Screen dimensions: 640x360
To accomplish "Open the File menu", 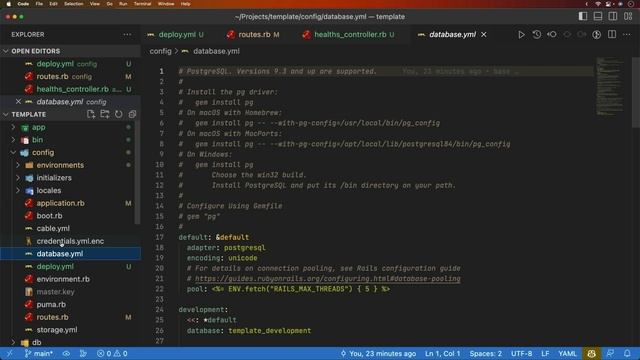I will point(39,4).
